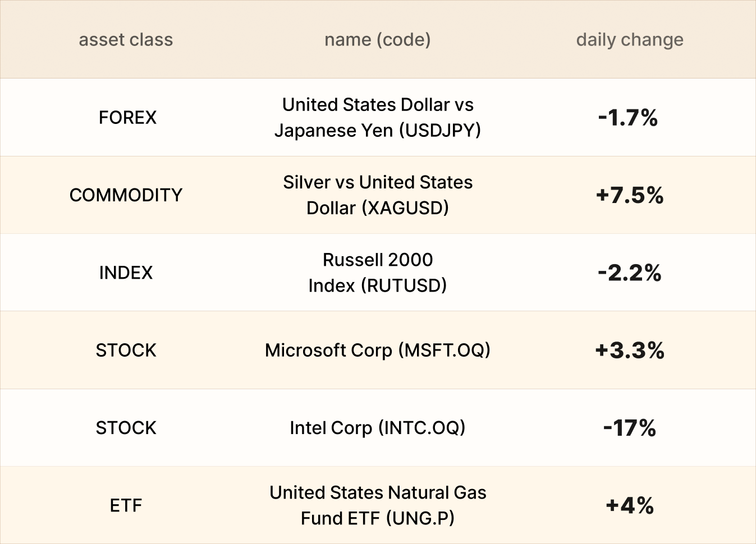Click the STOCK cell in Microsoft row
This screenshot has width=756, height=544.
click(x=126, y=351)
